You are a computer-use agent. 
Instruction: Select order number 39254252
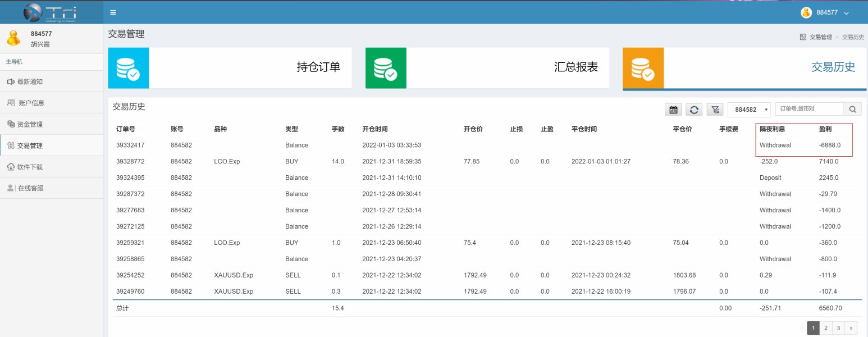pos(130,275)
